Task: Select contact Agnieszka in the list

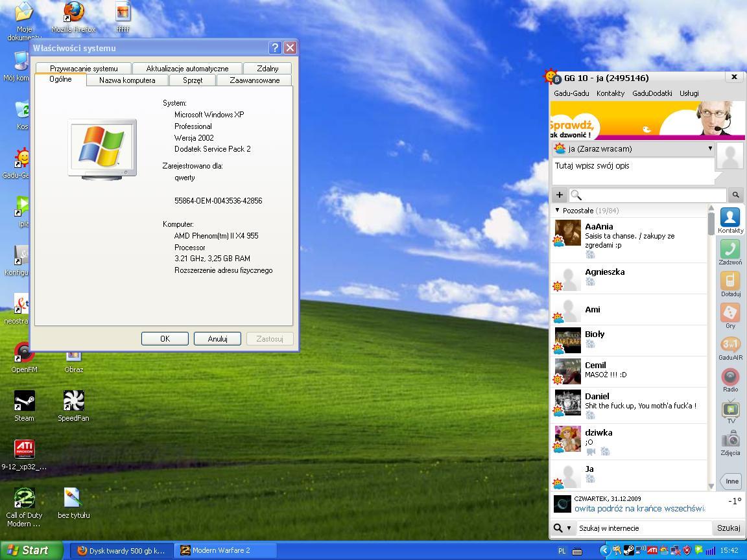Action: click(629, 278)
